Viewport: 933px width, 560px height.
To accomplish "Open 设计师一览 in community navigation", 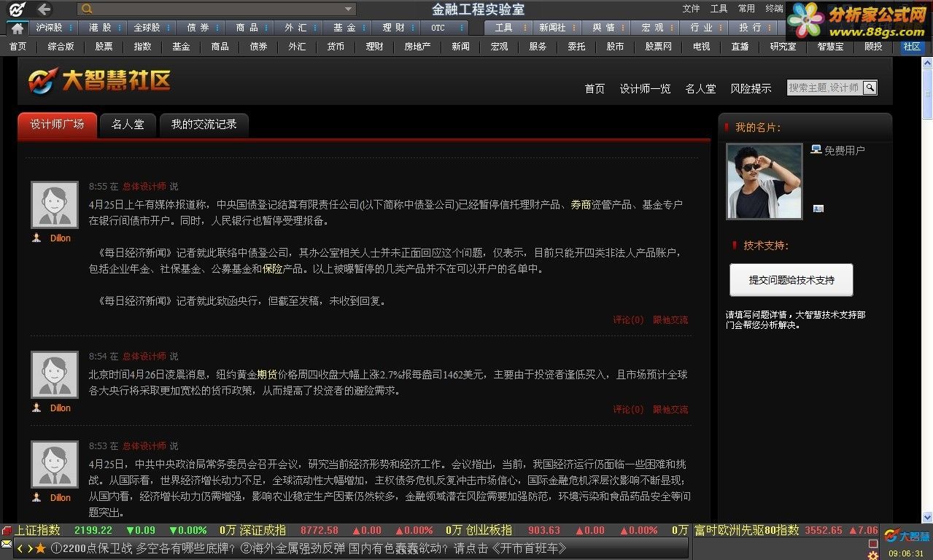I will point(645,88).
